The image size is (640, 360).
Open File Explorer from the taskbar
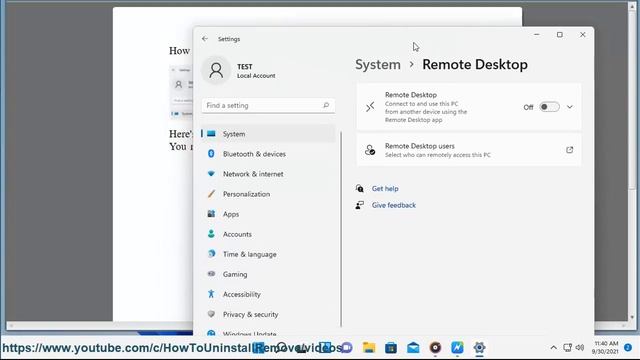pyautogui.click(x=369, y=348)
